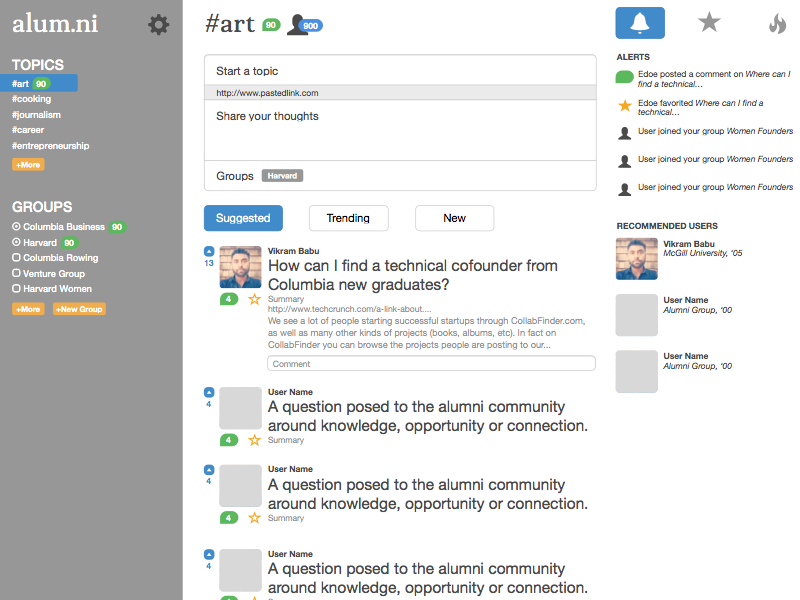Viewport: 800px width, 600px height.
Task: Open the #cooking topic
Action: (32, 99)
